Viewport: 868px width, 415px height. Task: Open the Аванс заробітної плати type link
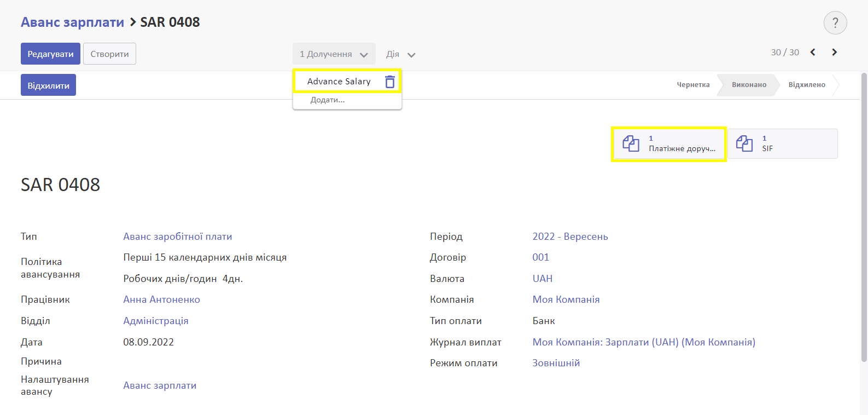pyautogui.click(x=178, y=237)
